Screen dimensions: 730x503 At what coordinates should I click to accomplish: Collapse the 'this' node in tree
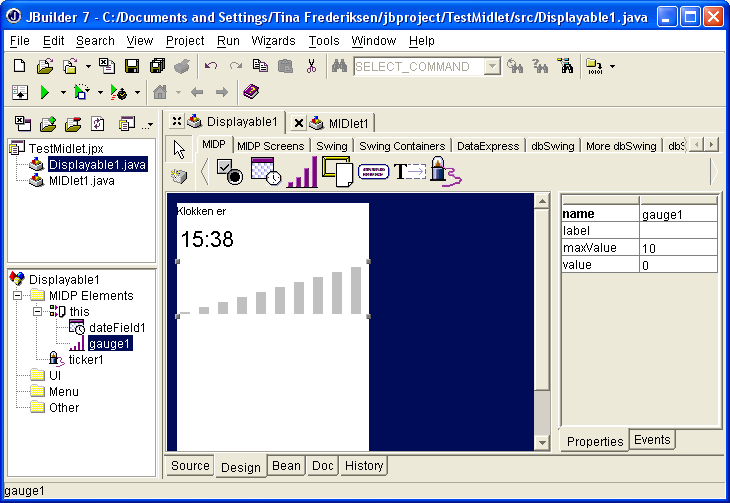click(x=37, y=312)
